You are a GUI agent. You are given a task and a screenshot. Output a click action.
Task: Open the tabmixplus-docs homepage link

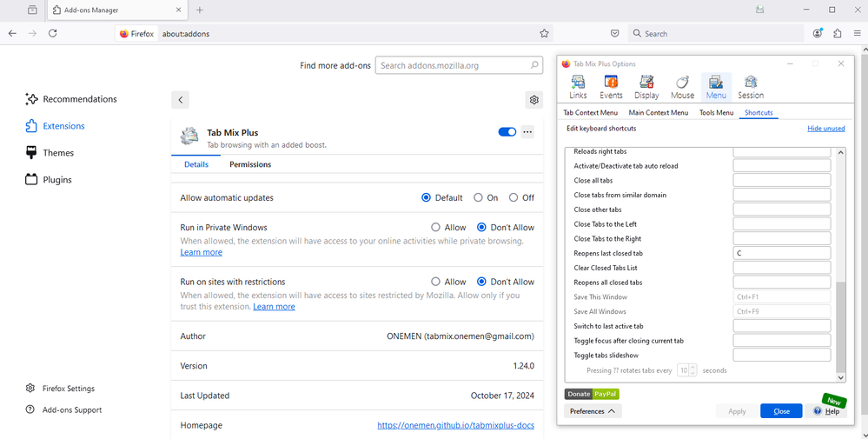(x=455, y=426)
